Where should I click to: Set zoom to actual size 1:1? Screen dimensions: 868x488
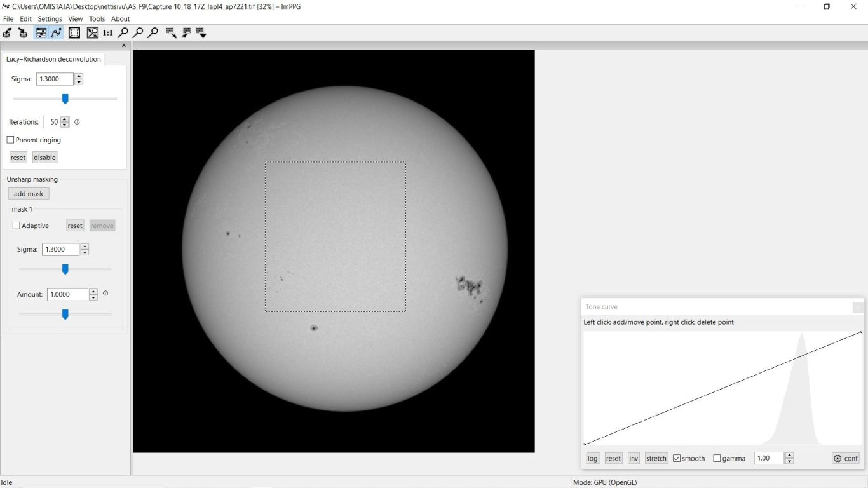(x=108, y=32)
